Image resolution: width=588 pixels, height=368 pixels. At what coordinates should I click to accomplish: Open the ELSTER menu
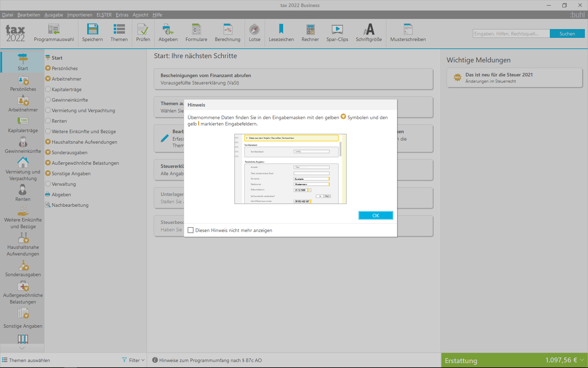[104, 15]
